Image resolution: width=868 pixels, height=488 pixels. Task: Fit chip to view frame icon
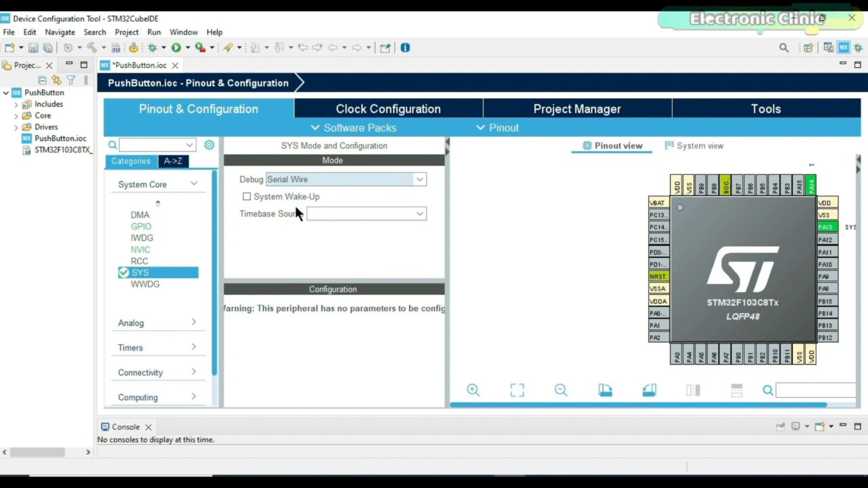click(517, 390)
